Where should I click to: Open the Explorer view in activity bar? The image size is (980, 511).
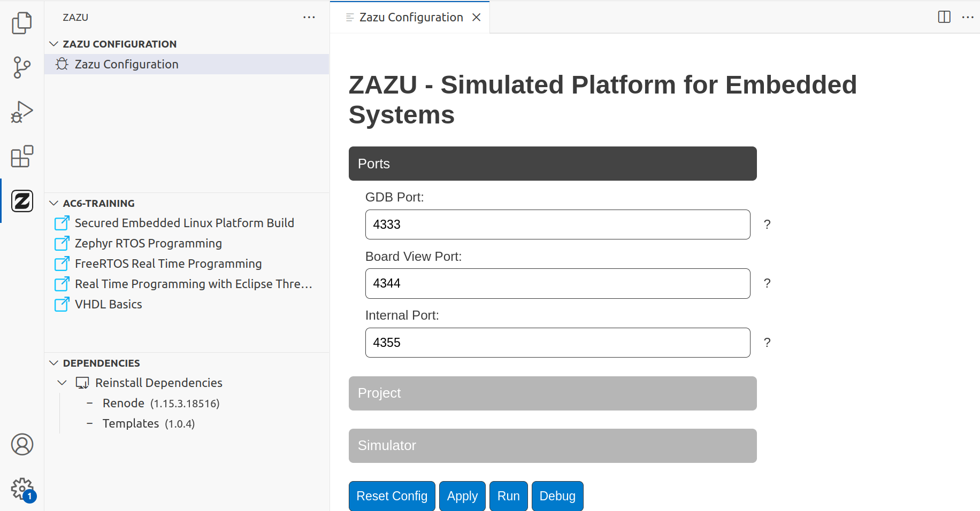coord(22,22)
